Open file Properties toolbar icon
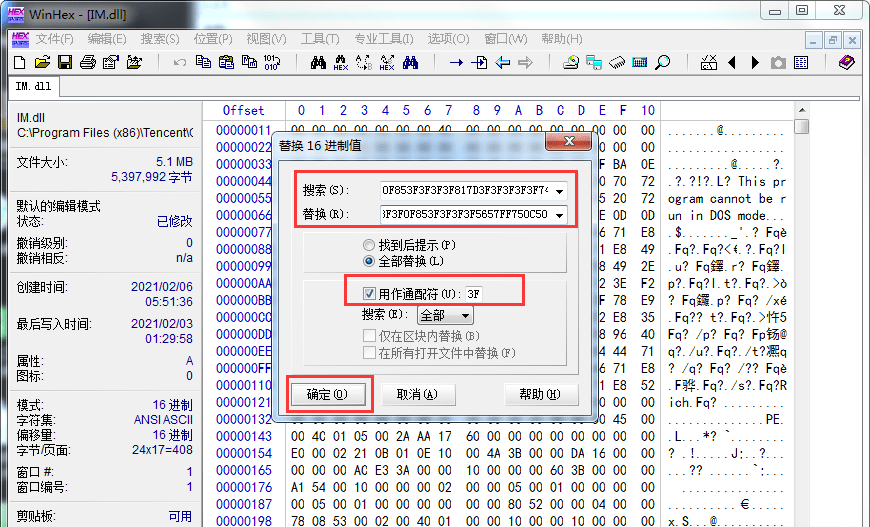The image size is (870, 527). click(111, 62)
